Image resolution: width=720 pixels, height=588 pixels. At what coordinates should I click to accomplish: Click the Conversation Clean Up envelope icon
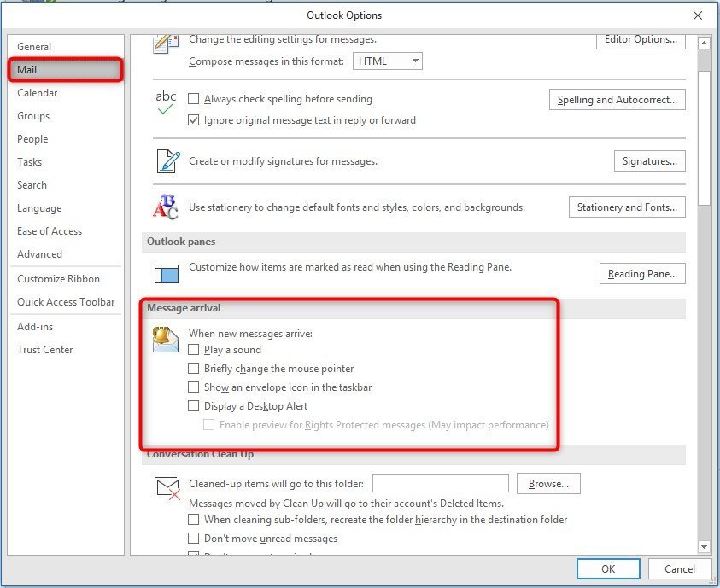(166, 487)
